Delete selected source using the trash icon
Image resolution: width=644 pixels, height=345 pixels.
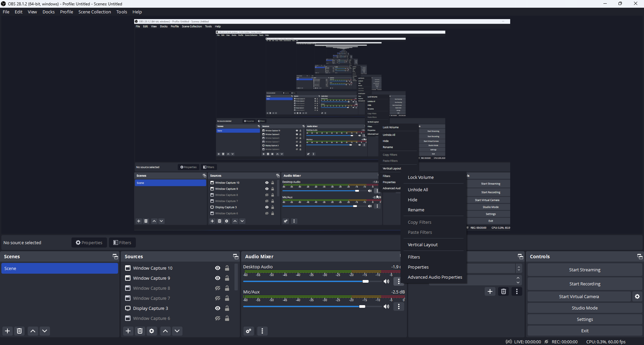tap(140, 331)
